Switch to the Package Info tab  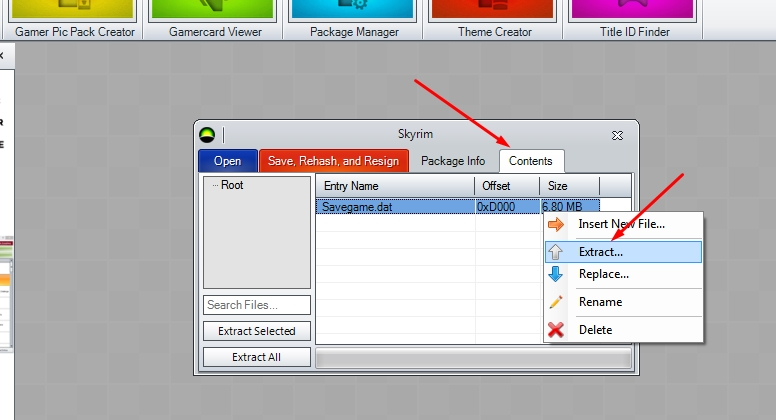click(453, 161)
